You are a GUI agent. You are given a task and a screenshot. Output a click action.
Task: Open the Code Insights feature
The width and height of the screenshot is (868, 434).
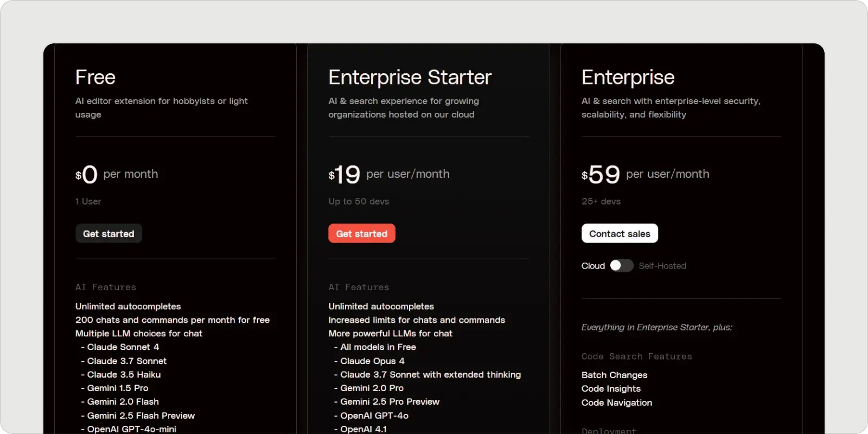pyautogui.click(x=611, y=388)
